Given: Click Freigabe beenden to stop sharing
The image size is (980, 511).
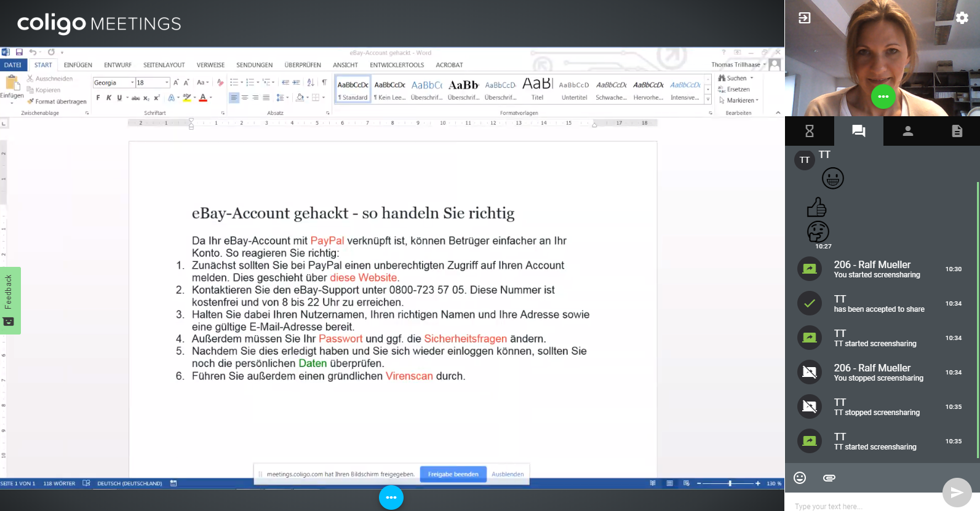Looking at the screenshot, I should [453, 474].
